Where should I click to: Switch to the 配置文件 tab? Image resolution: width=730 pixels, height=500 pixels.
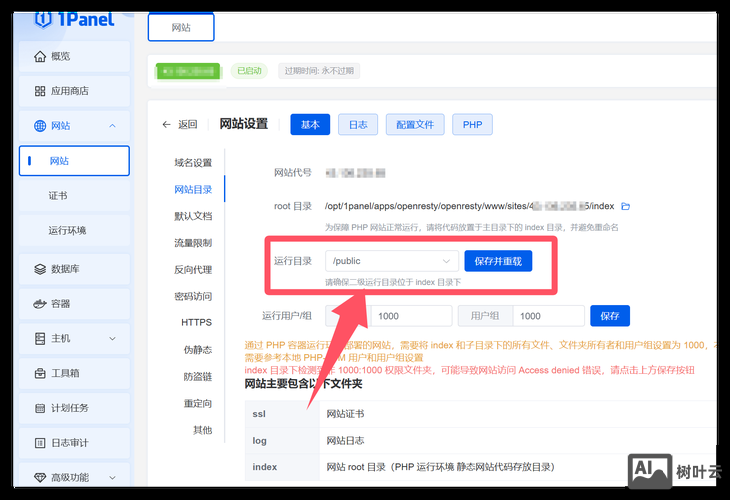(x=415, y=125)
